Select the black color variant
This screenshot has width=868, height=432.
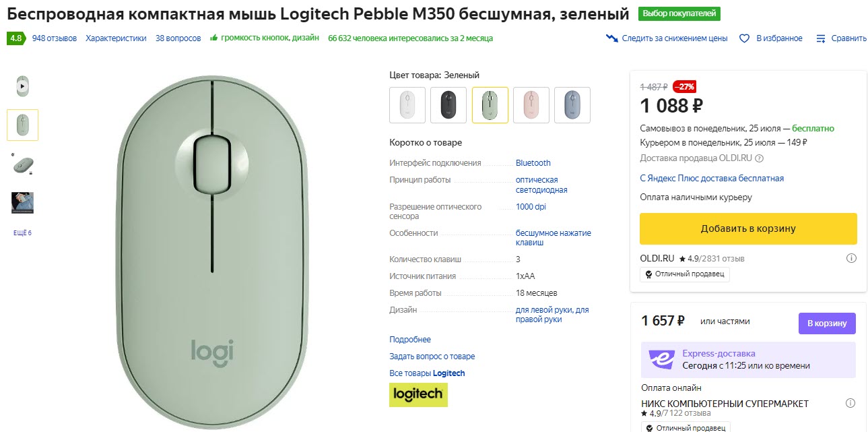click(x=448, y=105)
